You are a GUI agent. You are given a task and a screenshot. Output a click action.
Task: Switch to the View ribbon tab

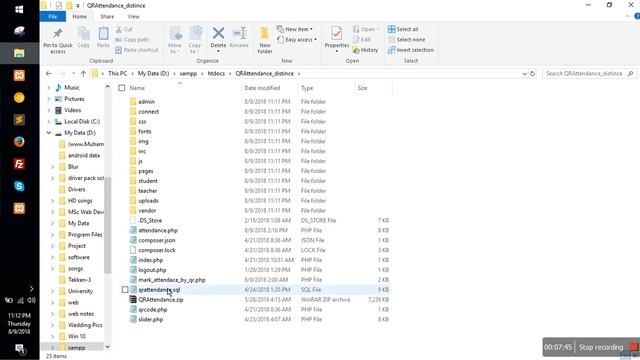(x=133, y=16)
